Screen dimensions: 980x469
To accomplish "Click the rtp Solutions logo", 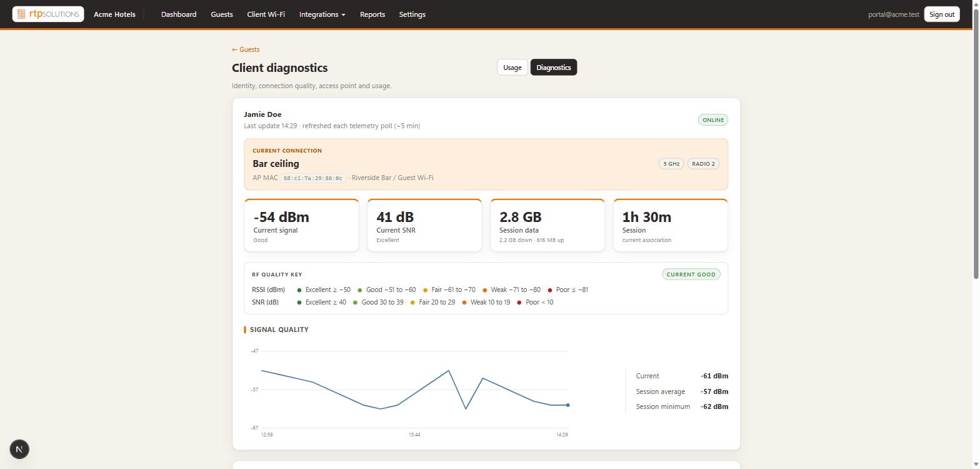I will coord(48,14).
